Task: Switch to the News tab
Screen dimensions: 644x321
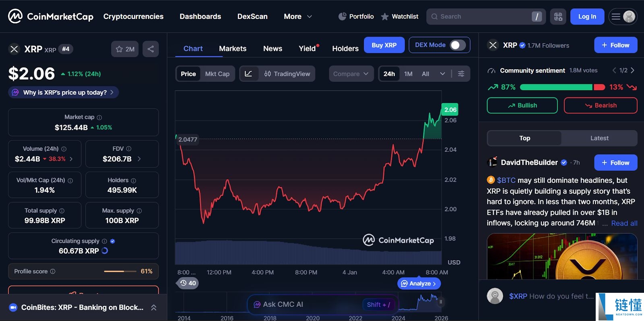Action: pos(273,49)
